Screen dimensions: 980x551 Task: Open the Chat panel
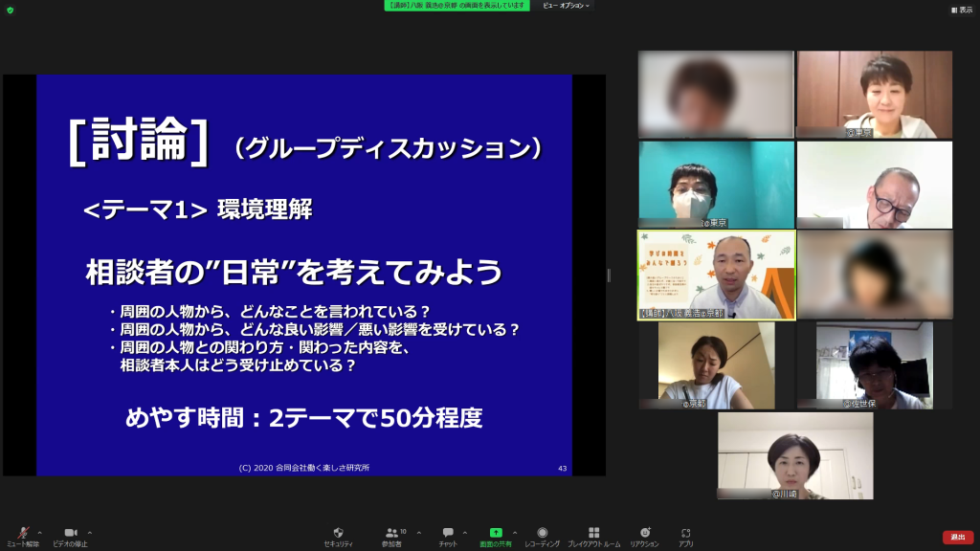pos(447,534)
